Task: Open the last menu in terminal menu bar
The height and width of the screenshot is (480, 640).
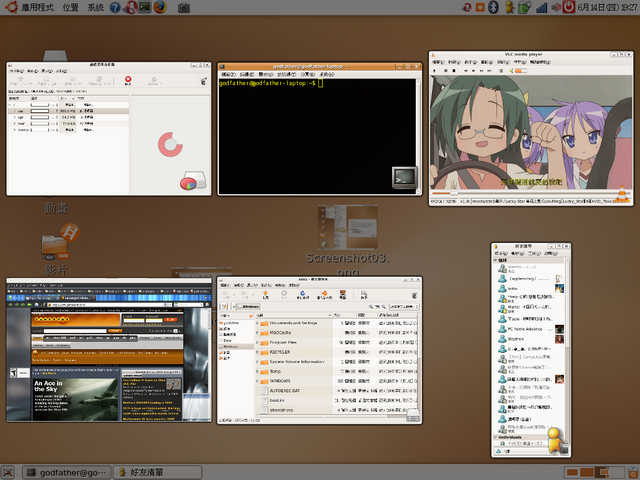Action: point(327,75)
